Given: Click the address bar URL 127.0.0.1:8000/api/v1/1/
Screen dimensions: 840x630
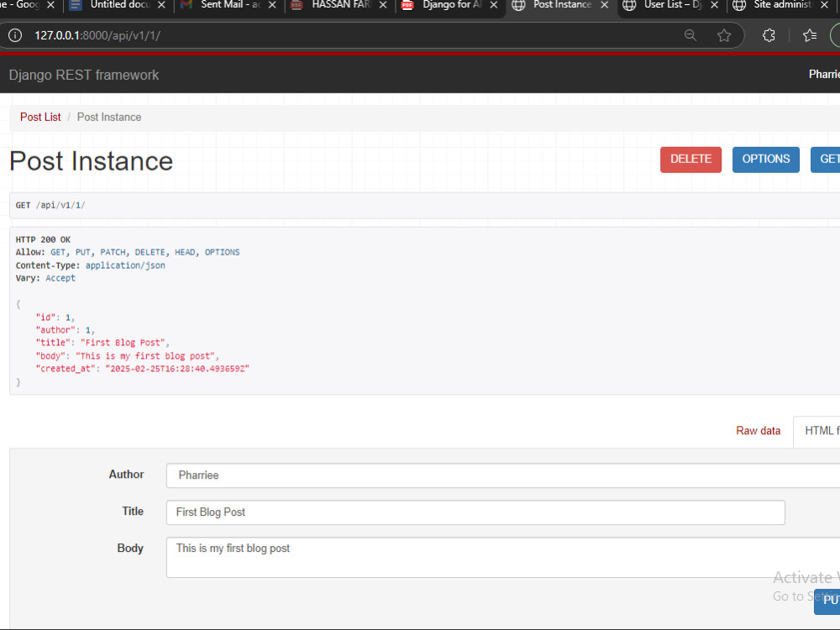Looking at the screenshot, I should pos(97,35).
